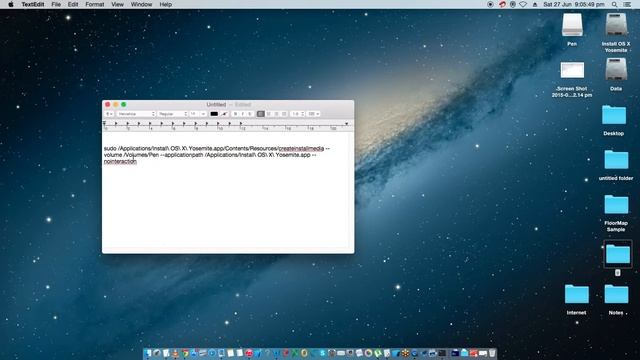Open Trash in the Dock
Screen dimensions: 640x360
[492, 353]
